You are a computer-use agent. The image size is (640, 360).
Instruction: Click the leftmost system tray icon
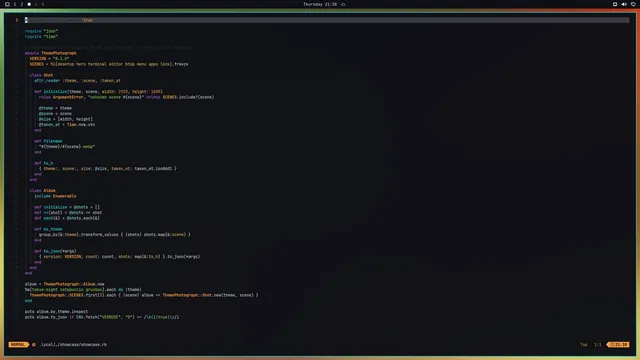(615, 4)
